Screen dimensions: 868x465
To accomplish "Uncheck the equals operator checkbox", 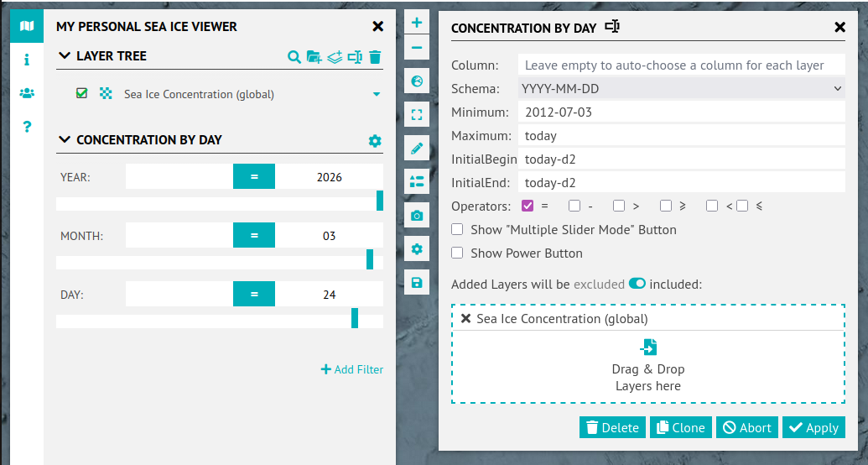I will [528, 206].
